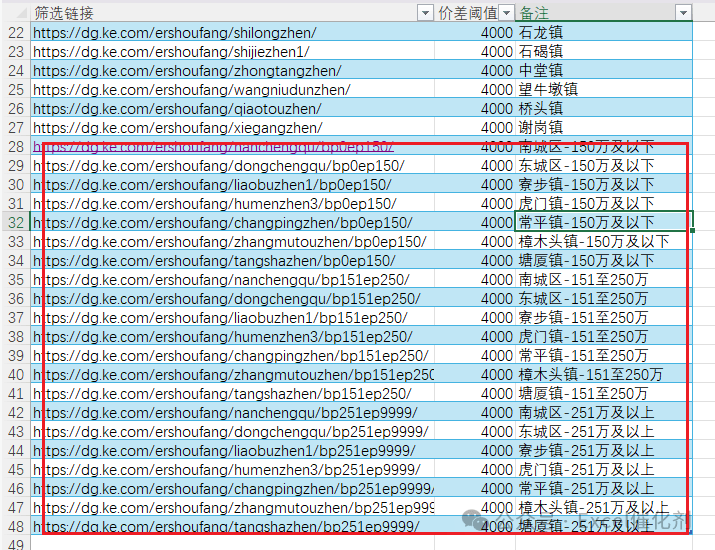The image size is (715, 550).
Task: Select the 石龙镇 remark cell
Action: point(604,32)
